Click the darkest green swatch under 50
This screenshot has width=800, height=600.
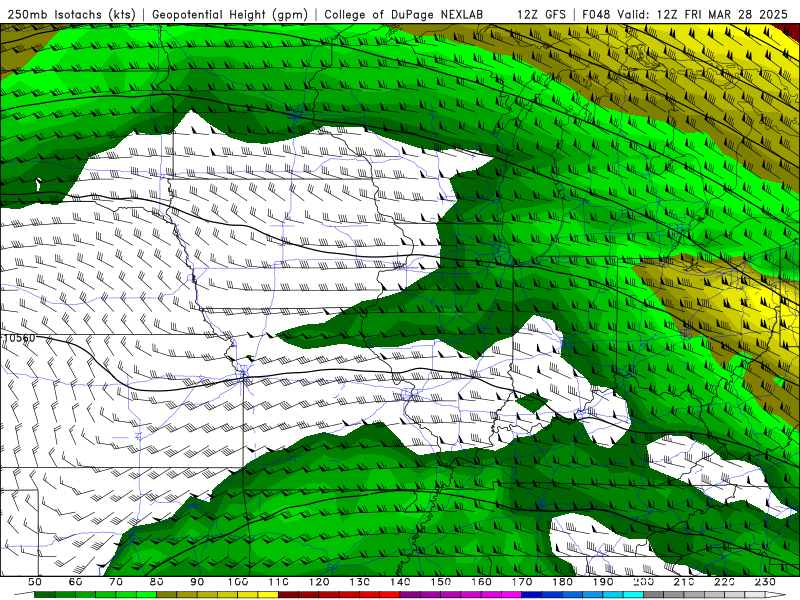point(44,594)
